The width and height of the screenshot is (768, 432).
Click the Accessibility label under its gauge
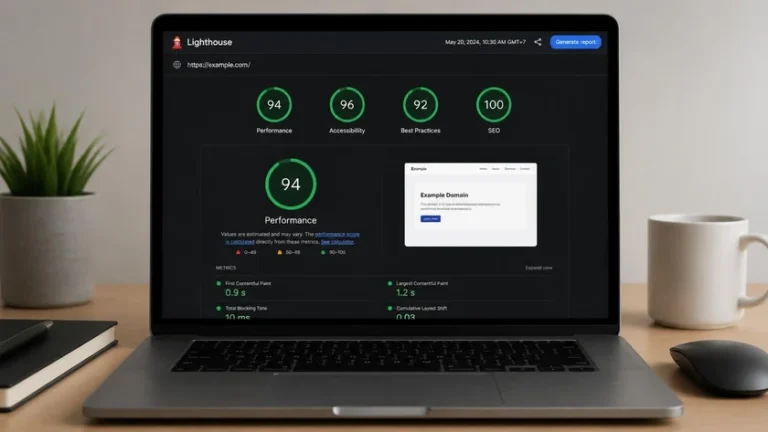pos(347,131)
